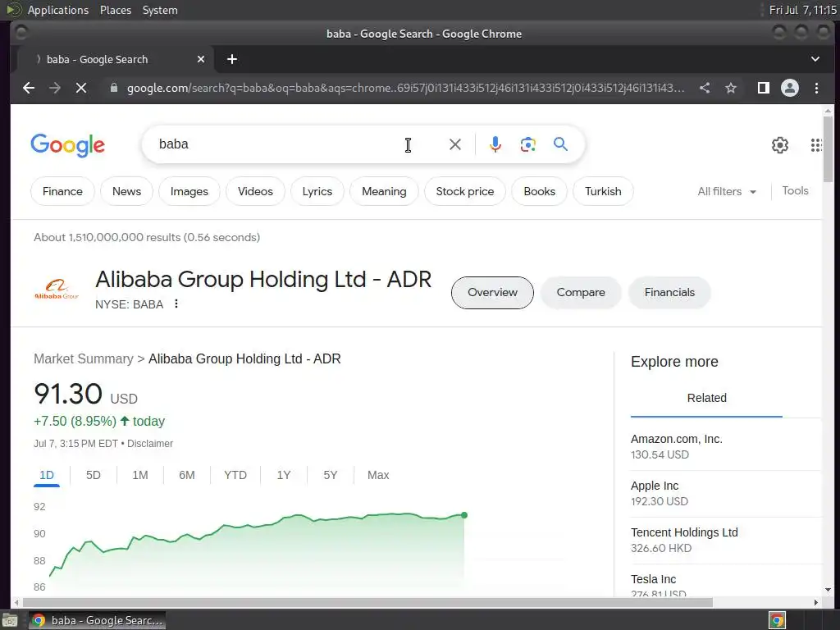Open search Tools
This screenshot has width=840, height=630.
pyautogui.click(x=795, y=190)
